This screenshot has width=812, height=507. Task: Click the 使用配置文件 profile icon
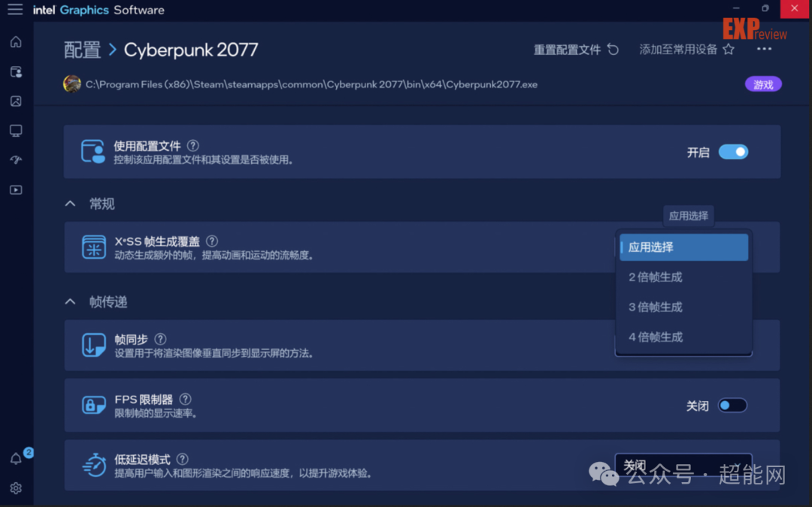coord(94,152)
